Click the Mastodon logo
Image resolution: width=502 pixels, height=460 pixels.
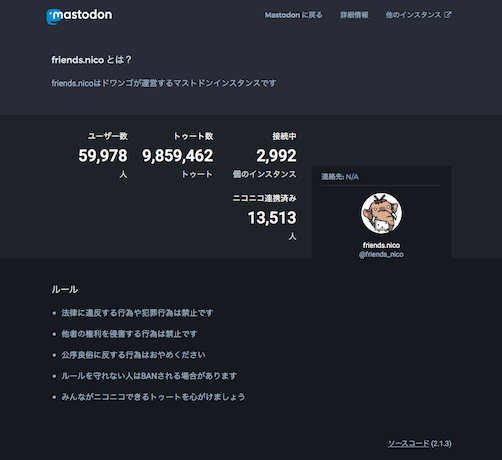click(x=79, y=16)
